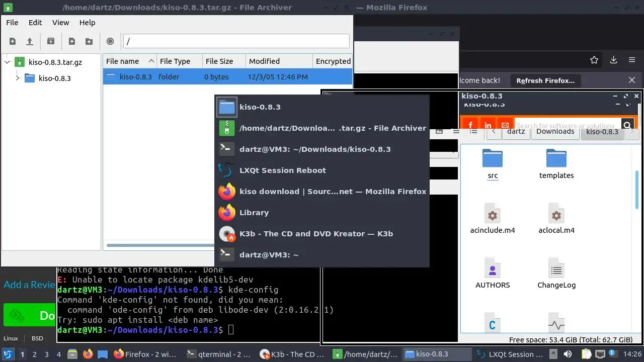This screenshot has height=362, width=644.
Task: Select kiso-0.8.3.tar.gz in the archive tree
Action: tap(55, 62)
